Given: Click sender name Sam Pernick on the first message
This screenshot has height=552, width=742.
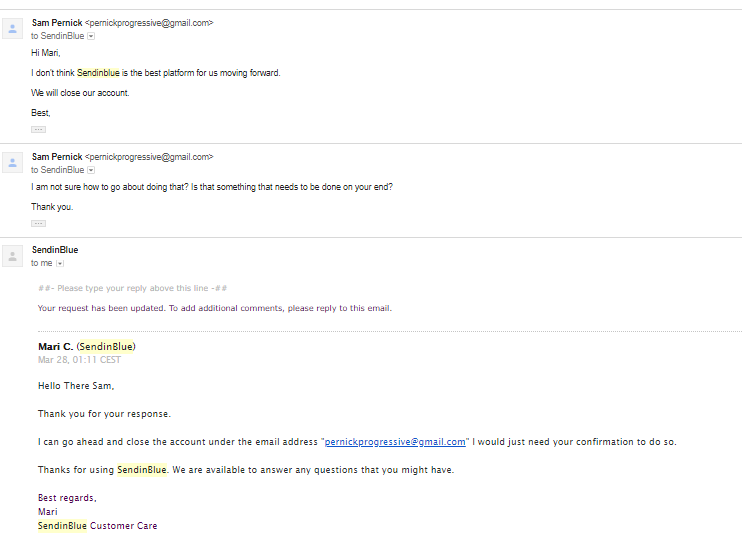Looking at the screenshot, I should [x=57, y=22].
